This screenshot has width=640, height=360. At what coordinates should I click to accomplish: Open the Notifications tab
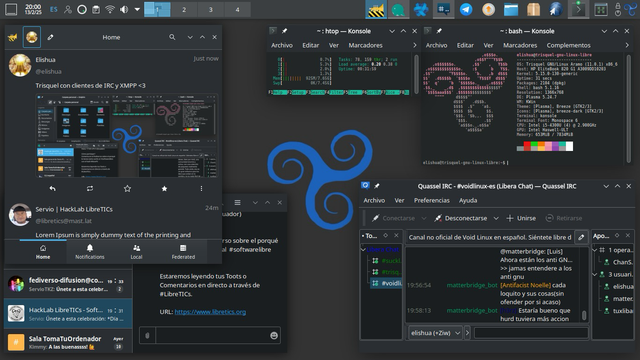click(x=90, y=252)
